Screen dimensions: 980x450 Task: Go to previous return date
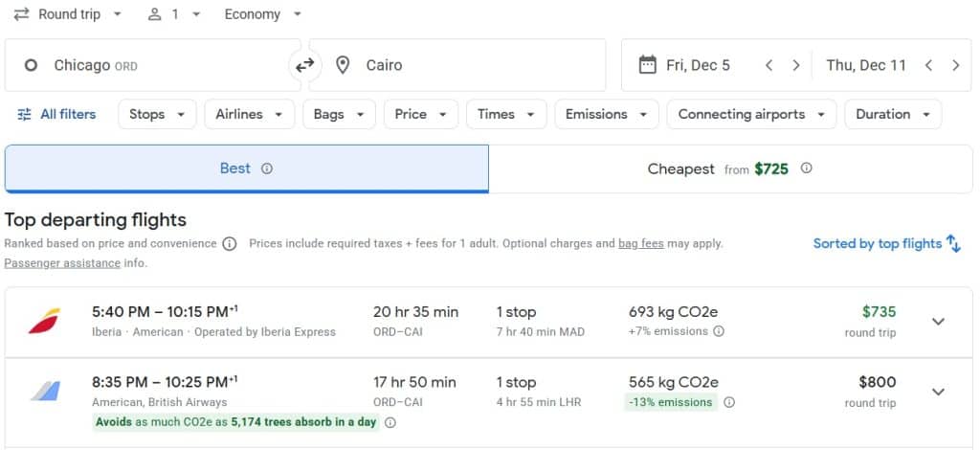(x=928, y=65)
